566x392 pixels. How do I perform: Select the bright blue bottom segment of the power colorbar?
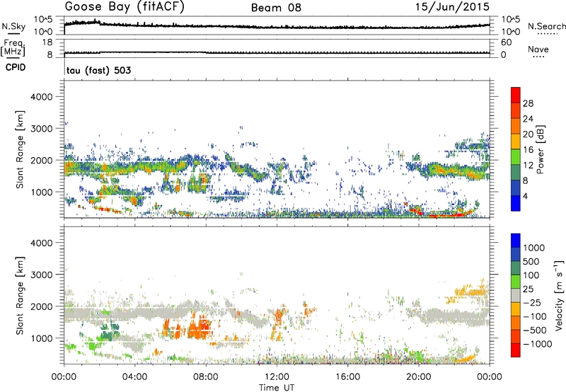pyautogui.click(x=516, y=203)
